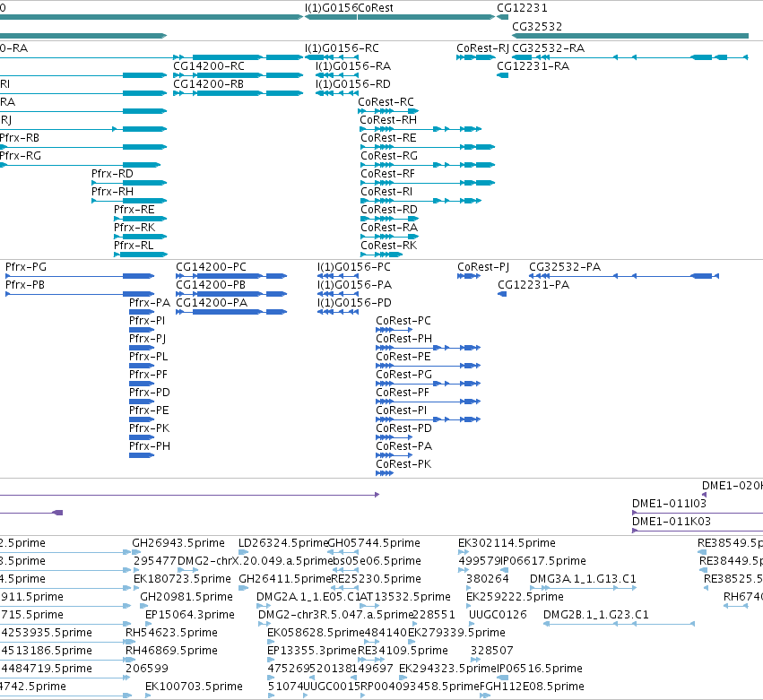Select the GH26943.5prime EST
This screenshot has width=763, height=700.
(x=178, y=543)
